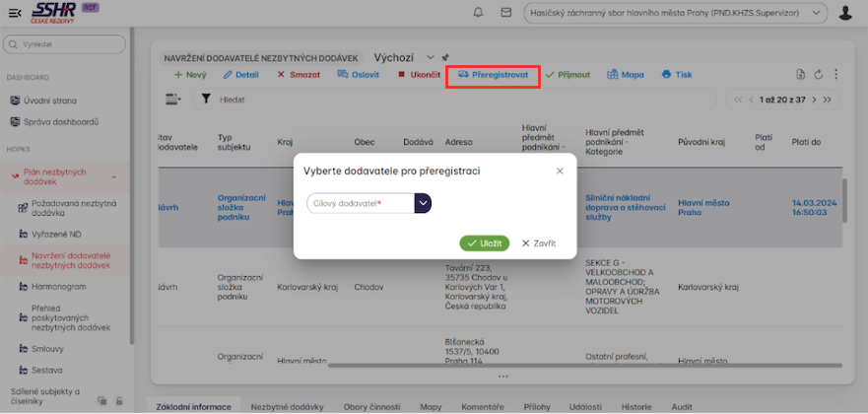This screenshot has width=868, height=414.
Task: Open the three-dot more options menu
Action: (x=835, y=75)
